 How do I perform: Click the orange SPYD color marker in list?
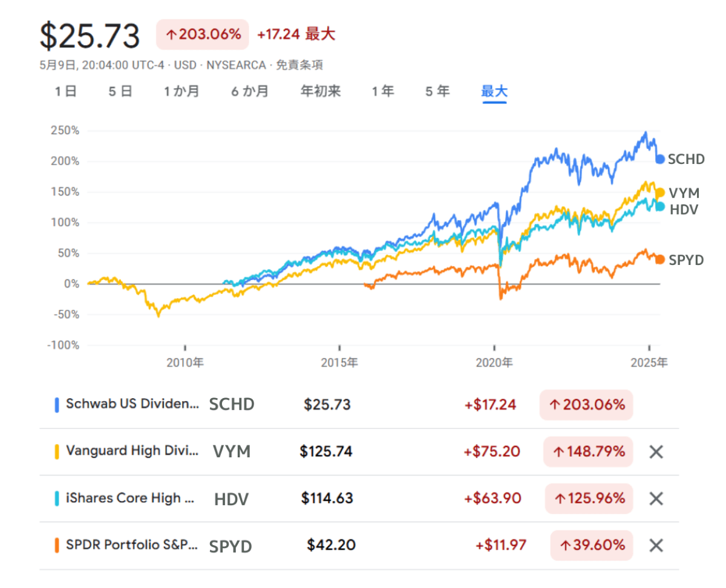tap(57, 545)
